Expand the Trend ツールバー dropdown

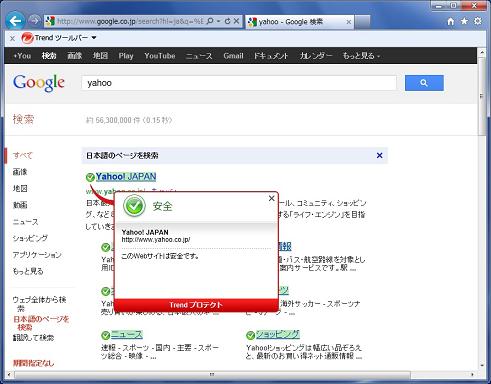(x=94, y=38)
